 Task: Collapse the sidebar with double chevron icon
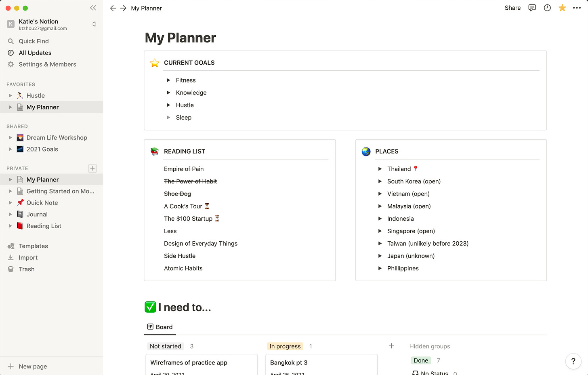click(93, 8)
